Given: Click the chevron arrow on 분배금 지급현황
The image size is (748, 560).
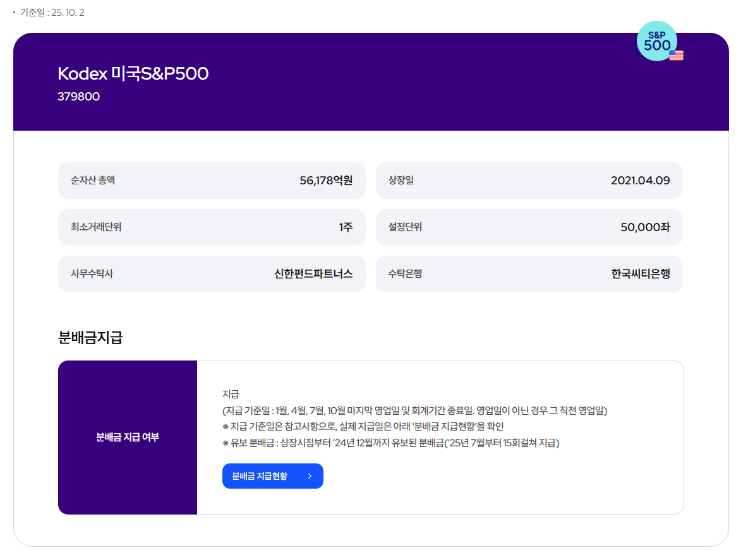Looking at the screenshot, I should coord(310,476).
